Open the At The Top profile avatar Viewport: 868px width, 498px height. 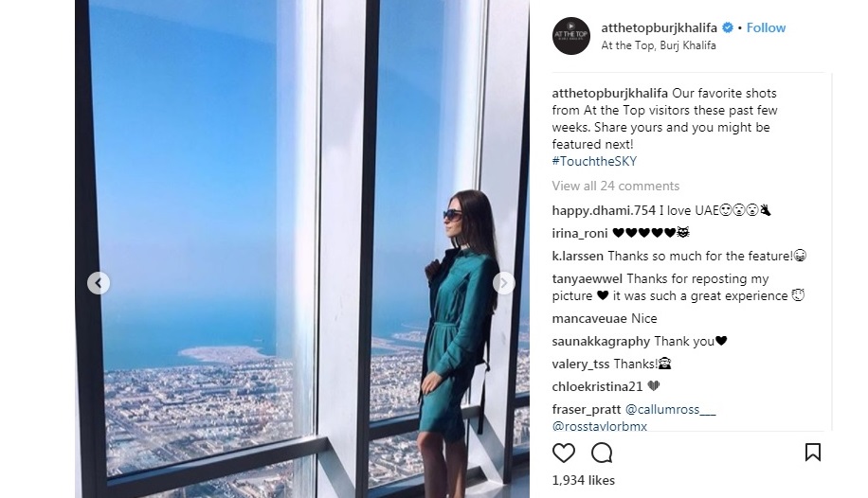[571, 36]
